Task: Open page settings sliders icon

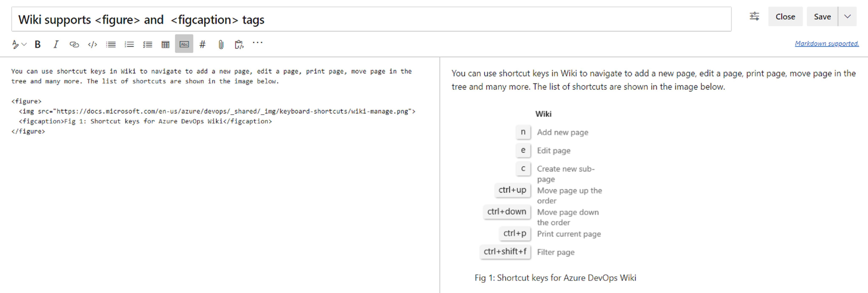Action: click(755, 16)
